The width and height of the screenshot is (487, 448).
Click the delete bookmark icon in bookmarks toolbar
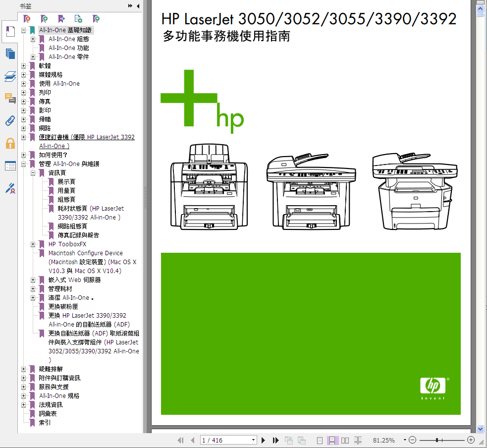coord(27,19)
